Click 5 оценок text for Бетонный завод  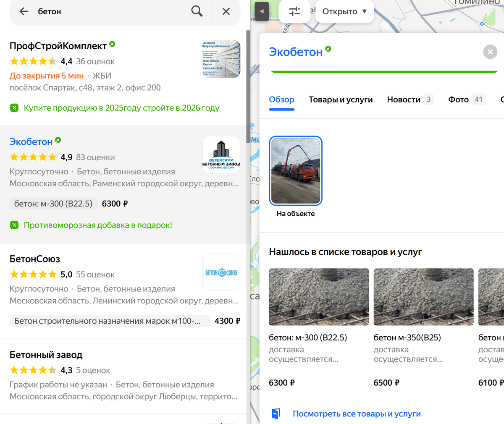click(93, 370)
